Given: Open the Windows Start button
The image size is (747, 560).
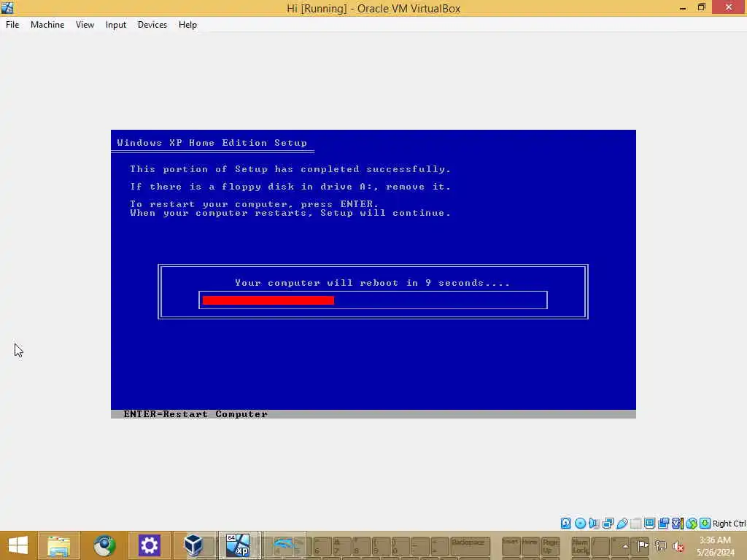Looking at the screenshot, I should click(18, 545).
